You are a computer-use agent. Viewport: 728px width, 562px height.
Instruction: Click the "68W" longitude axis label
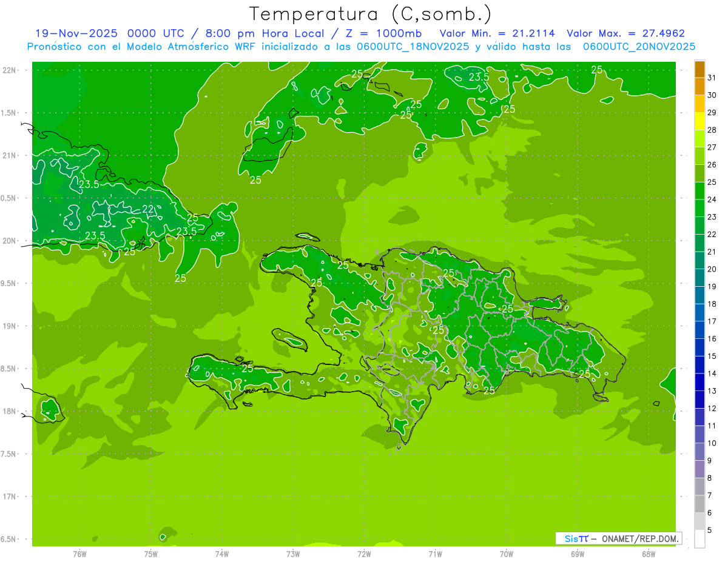pyautogui.click(x=649, y=554)
